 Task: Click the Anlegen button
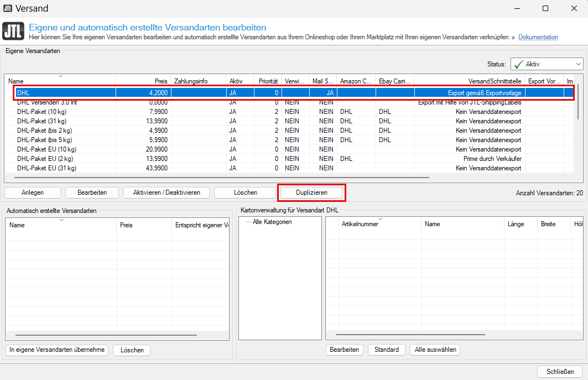tap(33, 192)
